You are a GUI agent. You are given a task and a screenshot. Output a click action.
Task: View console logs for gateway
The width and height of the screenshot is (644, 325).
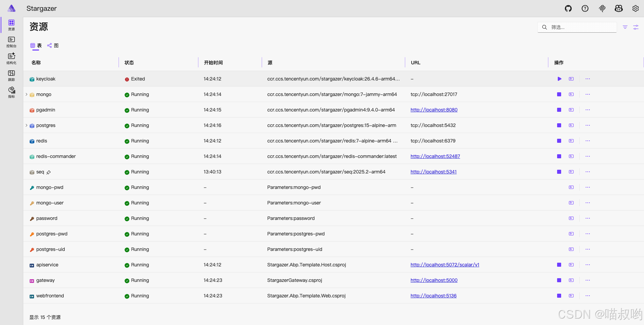571,280
